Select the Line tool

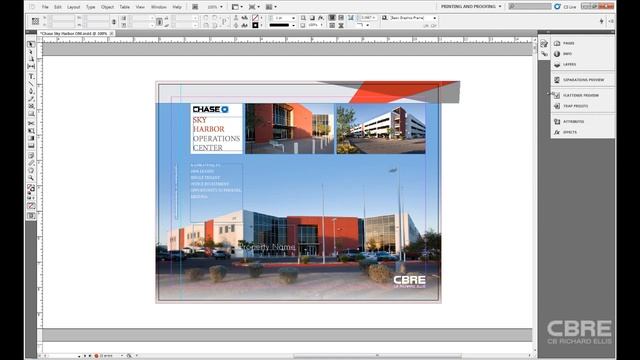pyautogui.click(x=31, y=84)
